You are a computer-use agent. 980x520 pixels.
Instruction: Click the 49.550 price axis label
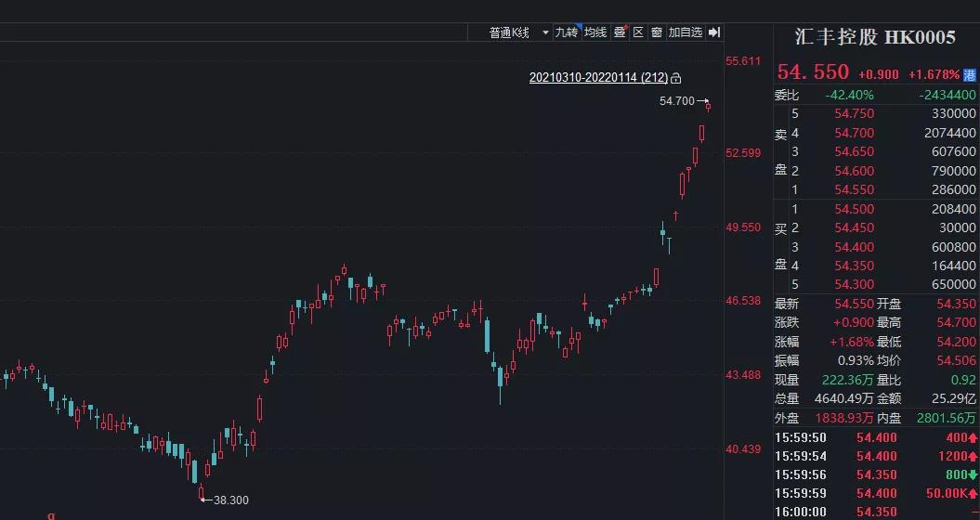pos(743,227)
